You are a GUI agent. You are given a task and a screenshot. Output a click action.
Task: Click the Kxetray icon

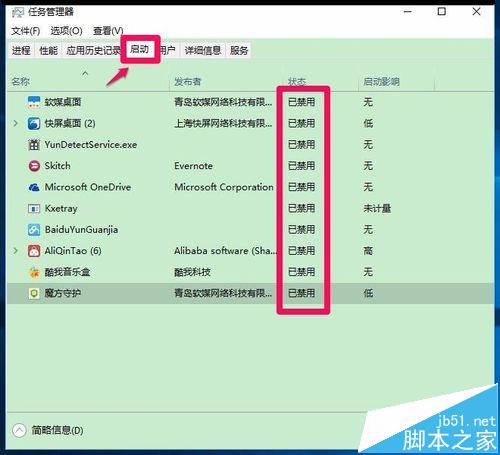coord(34,209)
